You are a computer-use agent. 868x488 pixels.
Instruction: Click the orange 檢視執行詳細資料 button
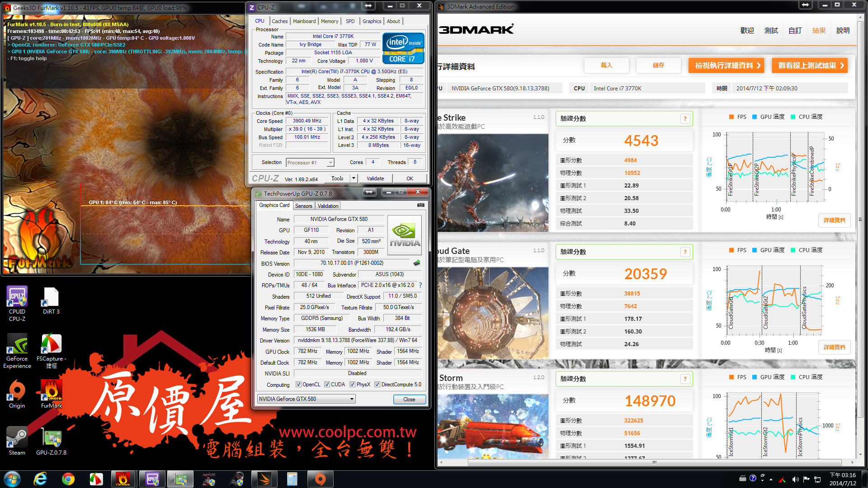pos(726,66)
